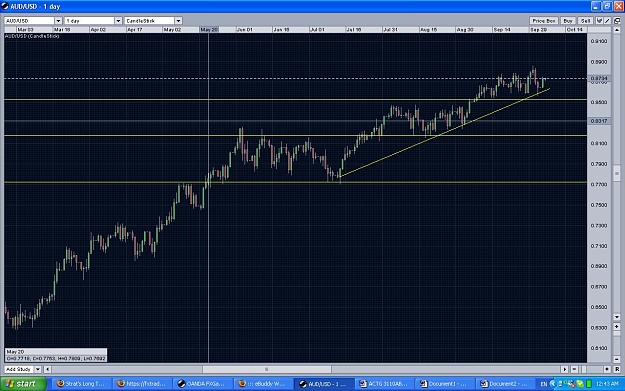This screenshot has height=391, width=625.
Task: Click the horizontal scroll right arrow
Action: click(564, 369)
